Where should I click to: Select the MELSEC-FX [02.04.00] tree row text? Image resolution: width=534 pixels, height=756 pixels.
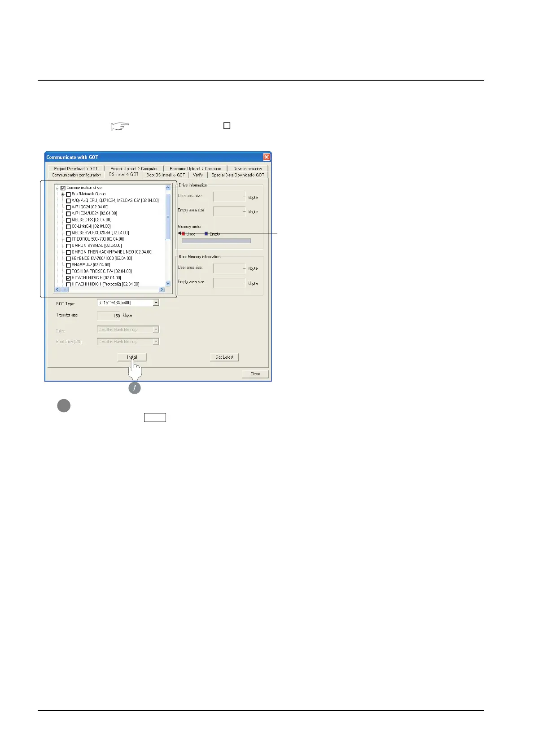pyautogui.click(x=92, y=220)
